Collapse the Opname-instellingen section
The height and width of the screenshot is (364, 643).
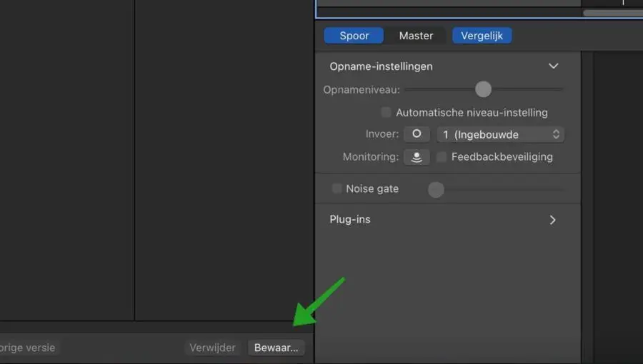(x=553, y=66)
